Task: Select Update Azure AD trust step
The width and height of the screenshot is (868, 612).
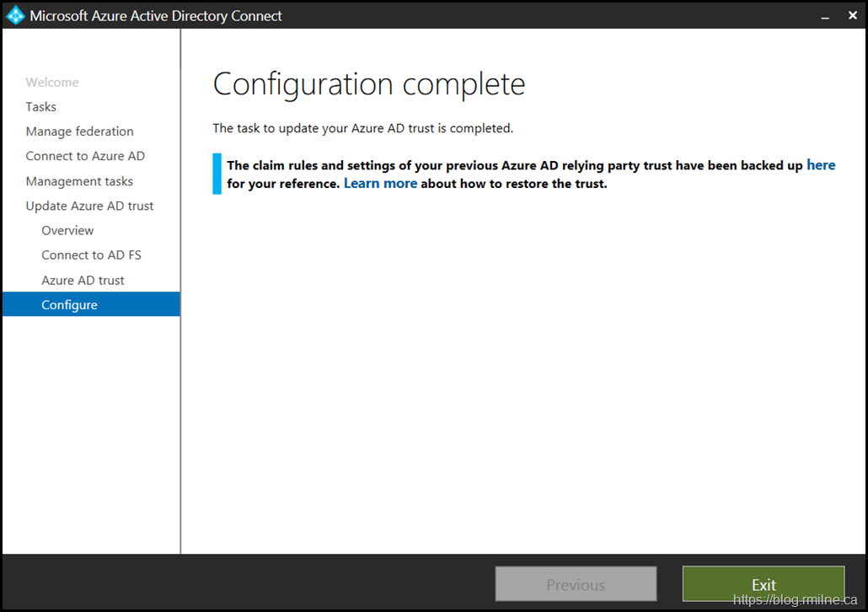Action: coord(89,206)
